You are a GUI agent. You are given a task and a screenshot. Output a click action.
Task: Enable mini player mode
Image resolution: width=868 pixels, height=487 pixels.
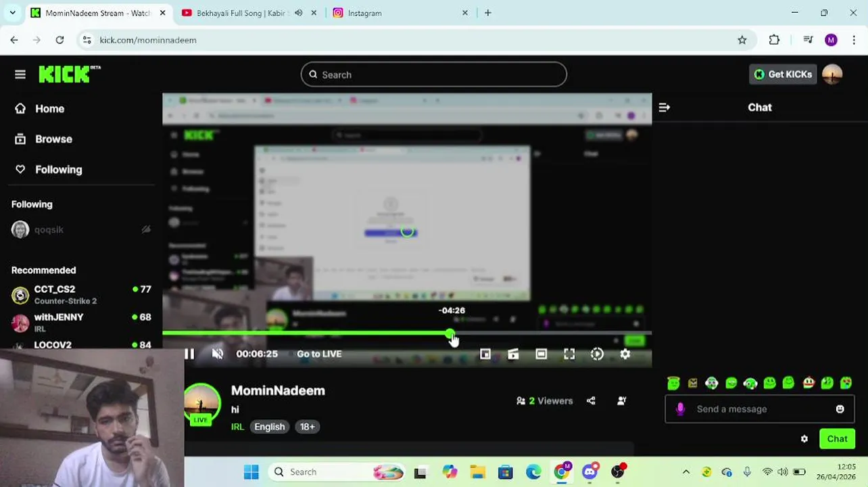pyautogui.click(x=485, y=354)
